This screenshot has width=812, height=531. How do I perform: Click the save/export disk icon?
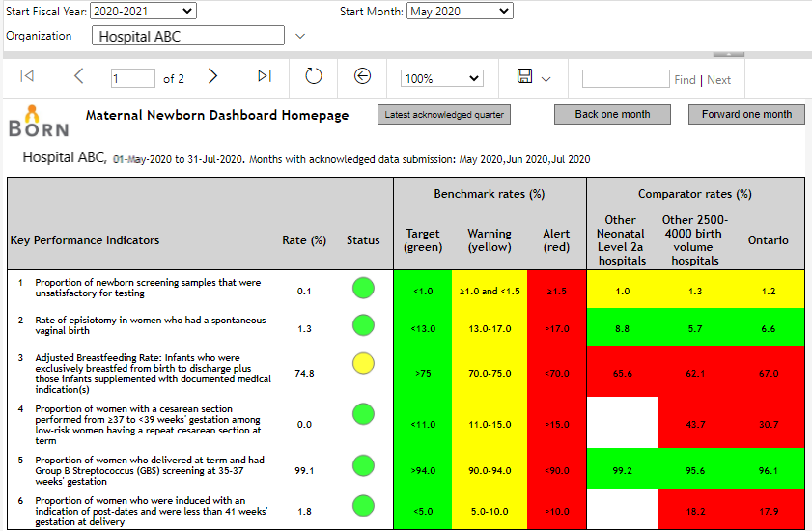pyautogui.click(x=525, y=77)
